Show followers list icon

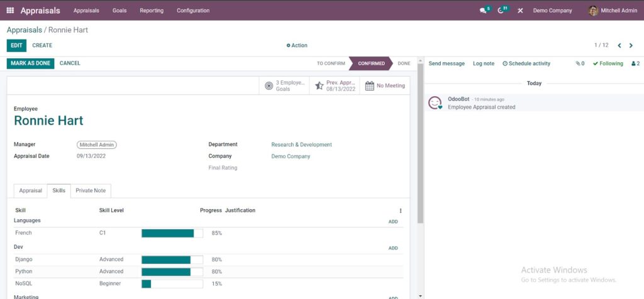pos(635,63)
